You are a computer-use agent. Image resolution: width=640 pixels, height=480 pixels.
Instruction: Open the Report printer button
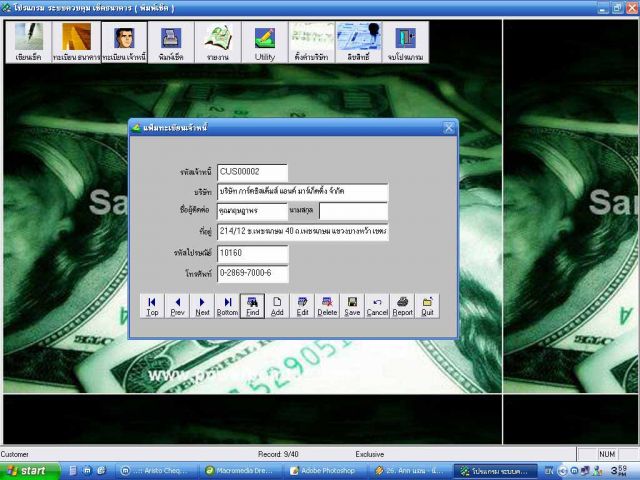coord(402,306)
